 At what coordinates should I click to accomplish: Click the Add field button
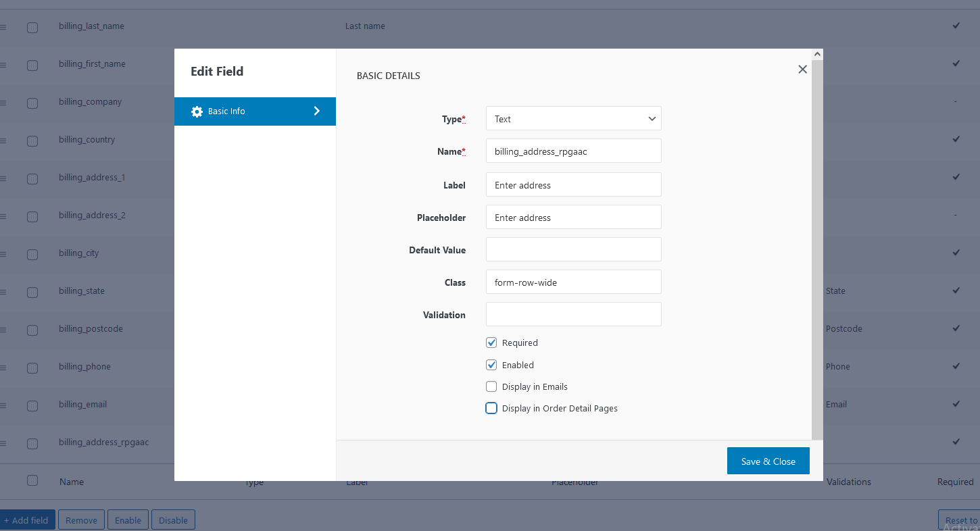pos(27,520)
